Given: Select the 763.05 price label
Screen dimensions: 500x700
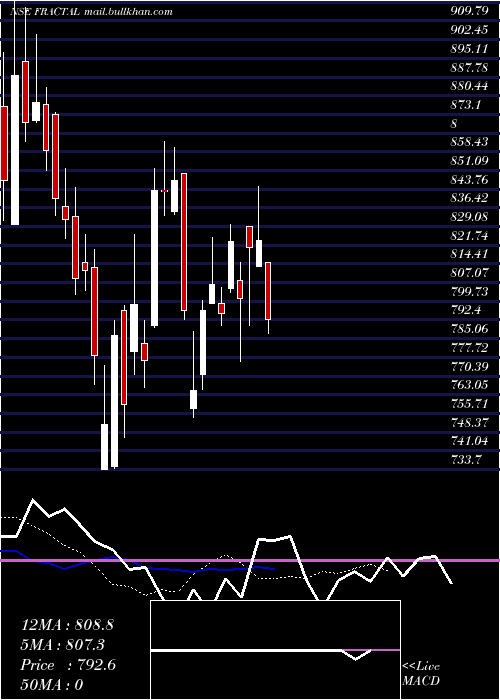Looking at the screenshot, I should click(x=469, y=384).
